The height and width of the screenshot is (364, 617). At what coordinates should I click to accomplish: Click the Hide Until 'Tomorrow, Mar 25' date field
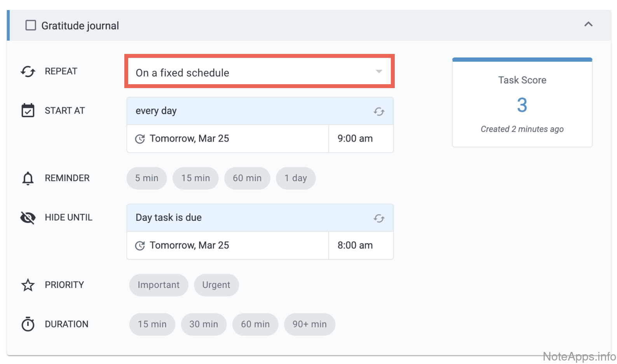point(228,246)
